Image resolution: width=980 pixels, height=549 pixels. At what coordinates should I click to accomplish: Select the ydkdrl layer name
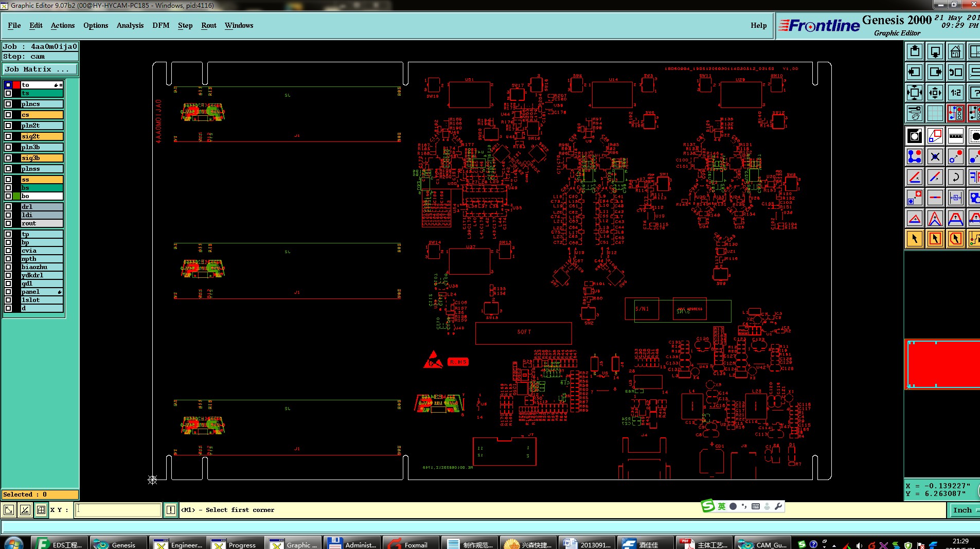click(x=42, y=275)
